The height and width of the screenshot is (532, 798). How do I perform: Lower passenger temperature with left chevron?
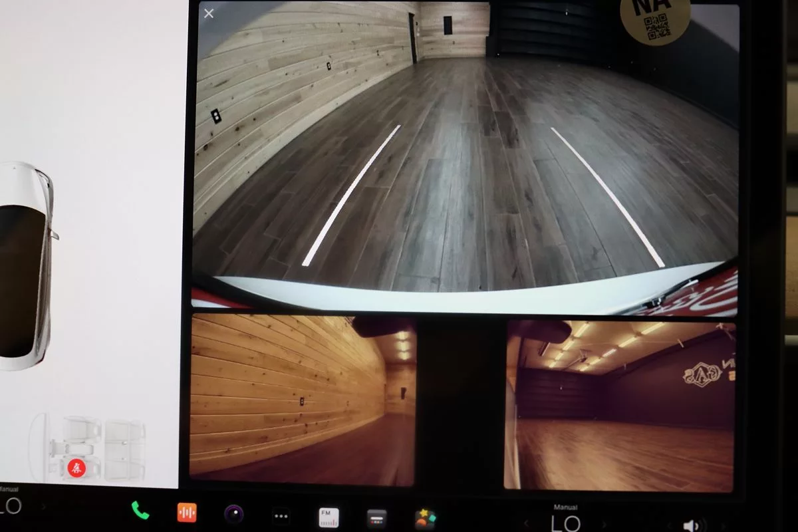pos(527,523)
